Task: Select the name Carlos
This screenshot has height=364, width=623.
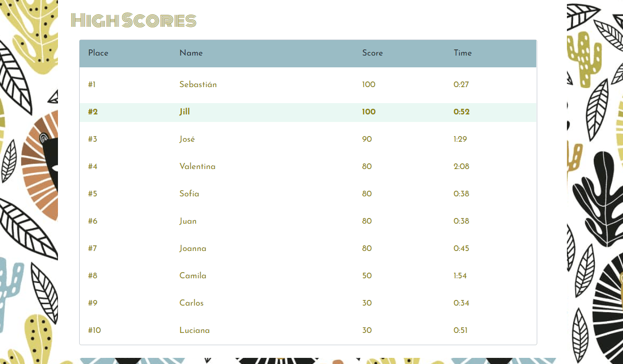Action: pyautogui.click(x=191, y=303)
